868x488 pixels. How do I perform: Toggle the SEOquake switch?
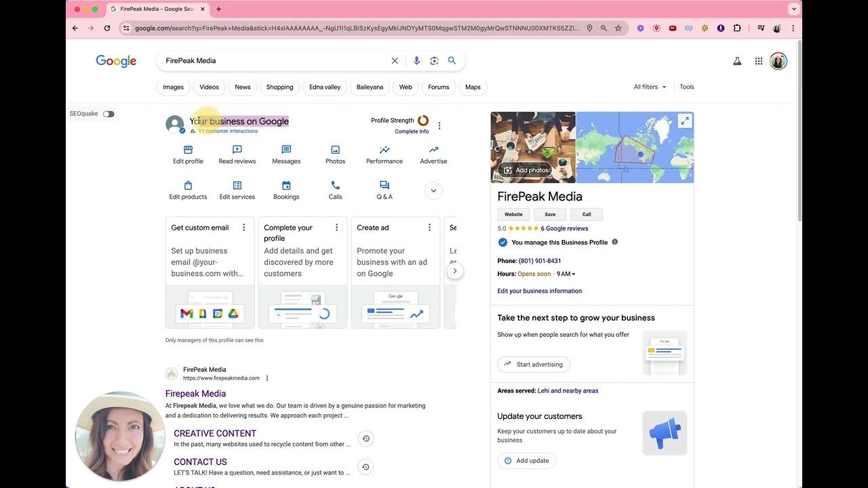point(108,114)
